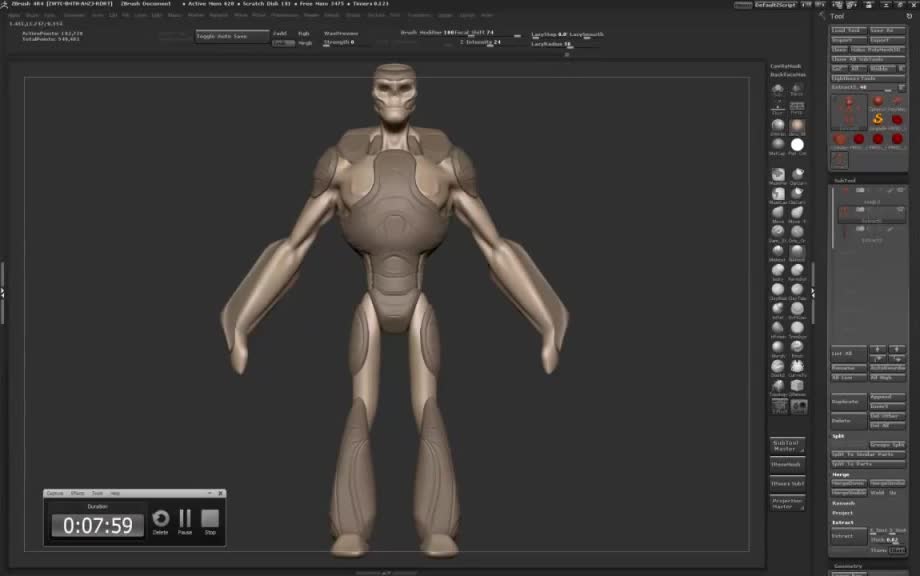Collapse right tray with divider arrows
This screenshot has height=576, width=920.
coord(813,292)
